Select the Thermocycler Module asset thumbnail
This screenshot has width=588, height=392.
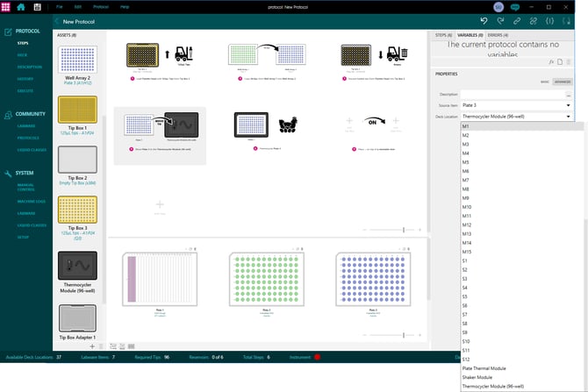point(77,266)
